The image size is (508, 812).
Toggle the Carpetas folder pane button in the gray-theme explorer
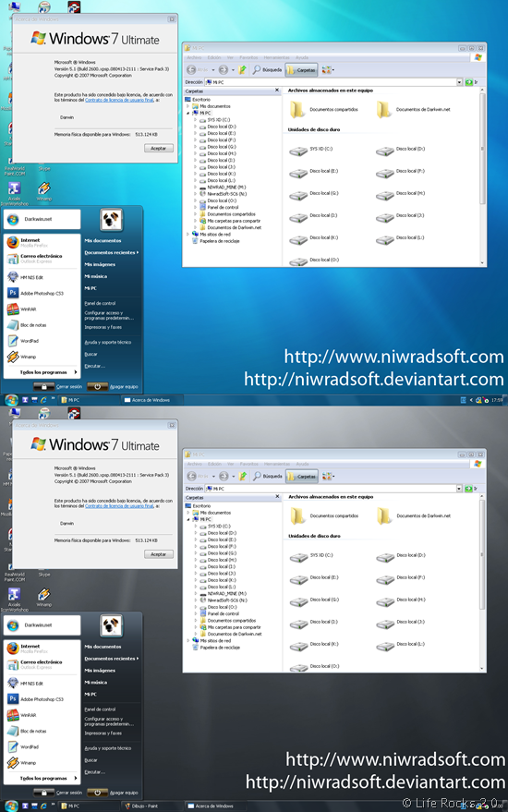click(x=301, y=476)
